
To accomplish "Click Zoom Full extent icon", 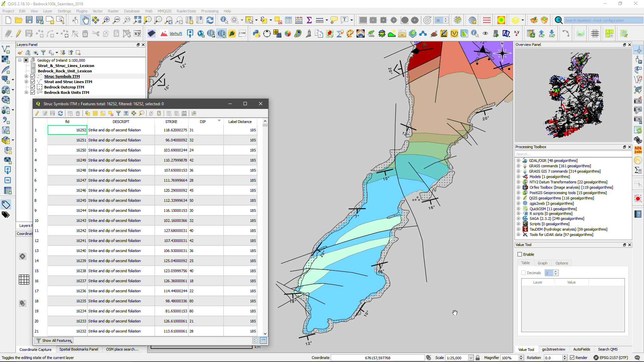I will tap(137, 20).
